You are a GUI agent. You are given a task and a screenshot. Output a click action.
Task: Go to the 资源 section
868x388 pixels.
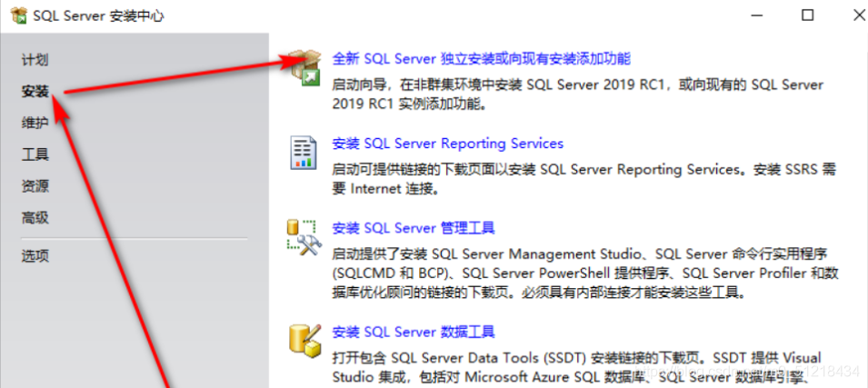pyautogui.click(x=35, y=186)
